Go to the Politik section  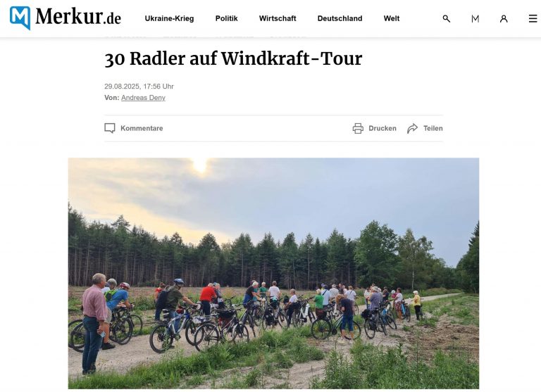226,18
